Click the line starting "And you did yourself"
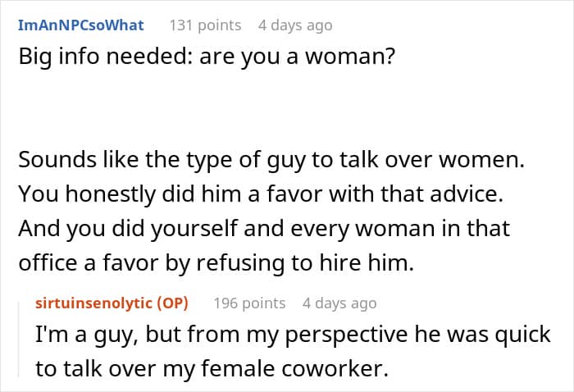 click(264, 228)
